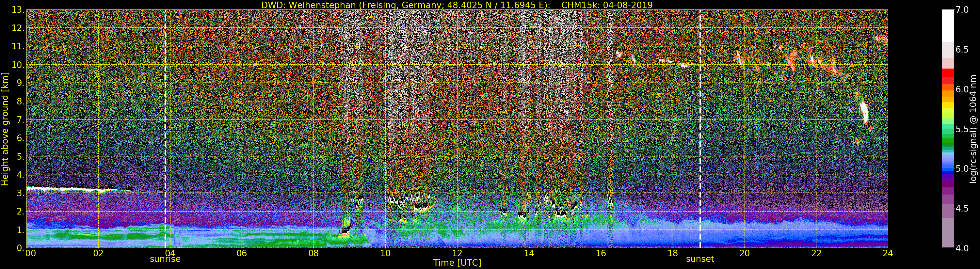The height and width of the screenshot is (269, 980).
Task: Click the "10" tick on the time axis
Action: [385, 253]
